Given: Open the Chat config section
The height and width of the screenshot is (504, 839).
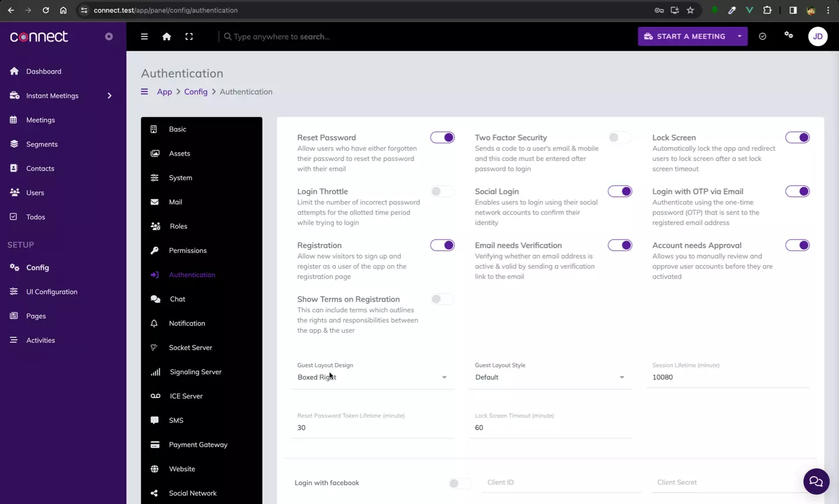Looking at the screenshot, I should pyautogui.click(x=202, y=299).
